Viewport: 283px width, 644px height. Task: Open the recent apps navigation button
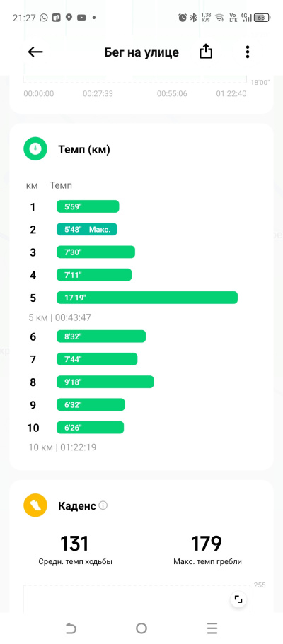[x=212, y=628]
